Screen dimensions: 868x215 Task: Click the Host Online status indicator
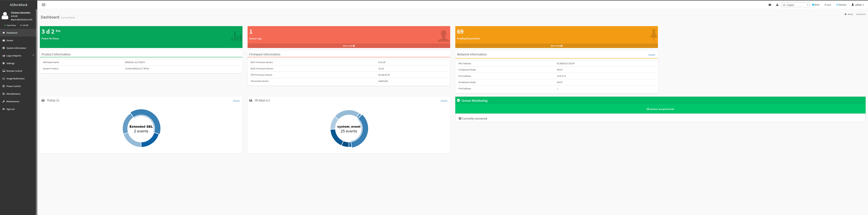[10, 25]
